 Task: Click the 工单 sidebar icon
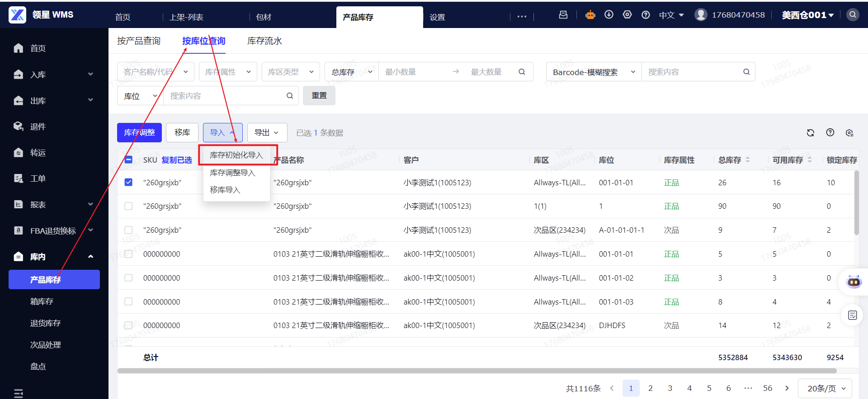tap(19, 178)
